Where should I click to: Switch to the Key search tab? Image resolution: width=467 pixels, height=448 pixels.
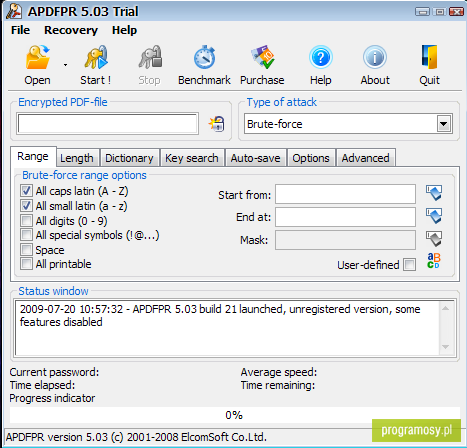point(192,158)
